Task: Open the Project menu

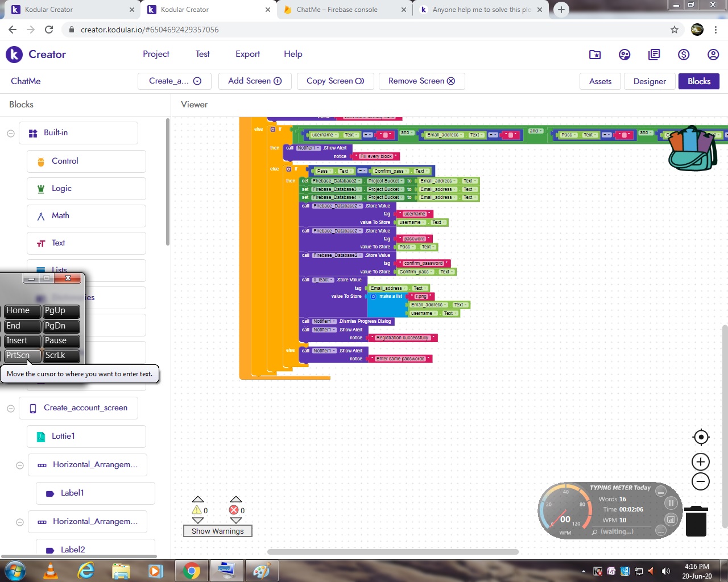Action: coord(156,54)
